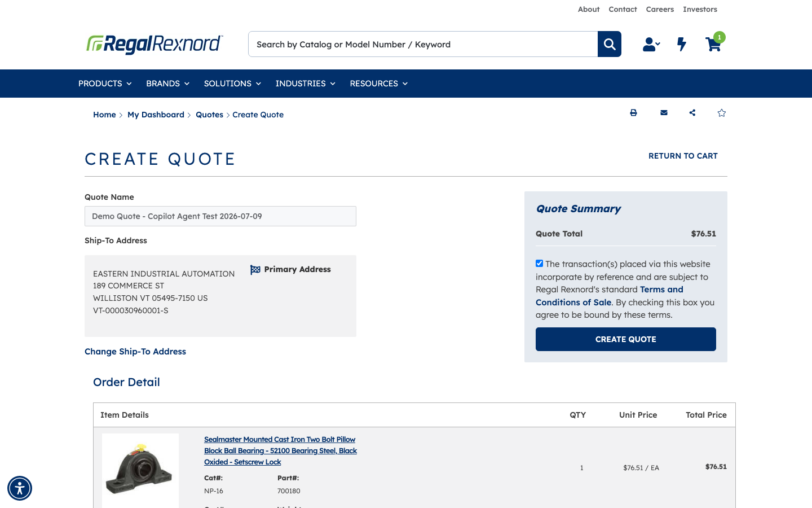Viewport: 812px width, 508px height.
Task: Click the print page icon
Action: (x=633, y=113)
